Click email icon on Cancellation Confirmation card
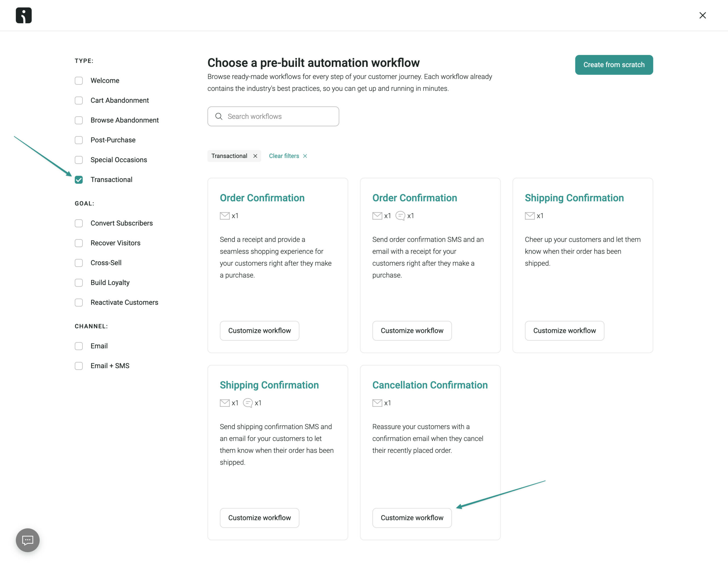The width and height of the screenshot is (728, 564). point(377,403)
